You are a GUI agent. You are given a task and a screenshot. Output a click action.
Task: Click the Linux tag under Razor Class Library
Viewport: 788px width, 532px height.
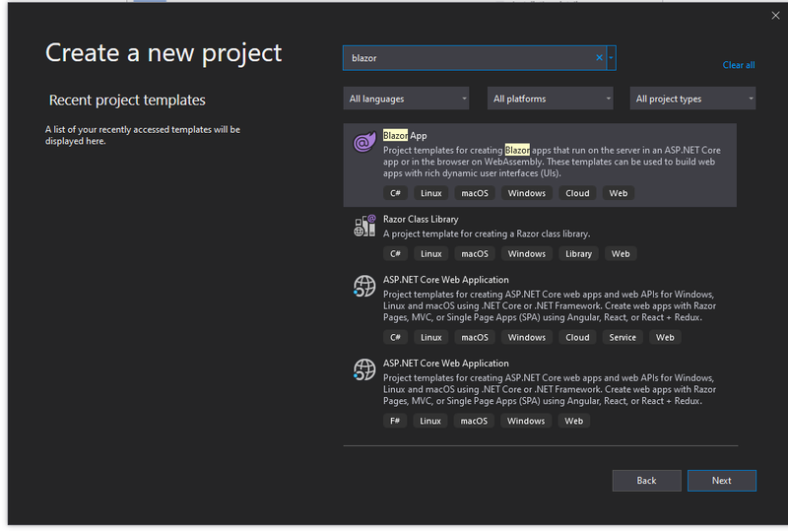[x=430, y=254]
